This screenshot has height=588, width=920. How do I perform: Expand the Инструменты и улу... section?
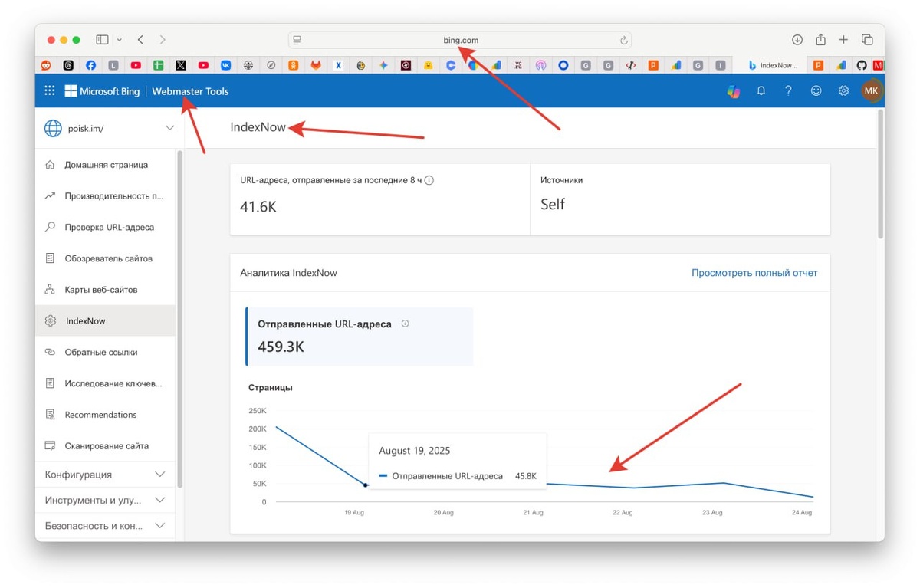[x=105, y=500]
